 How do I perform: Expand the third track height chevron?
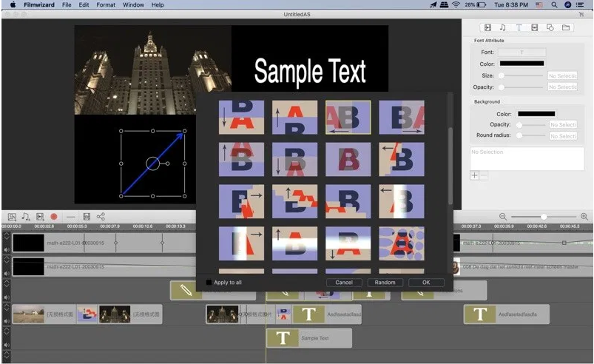pos(7,283)
